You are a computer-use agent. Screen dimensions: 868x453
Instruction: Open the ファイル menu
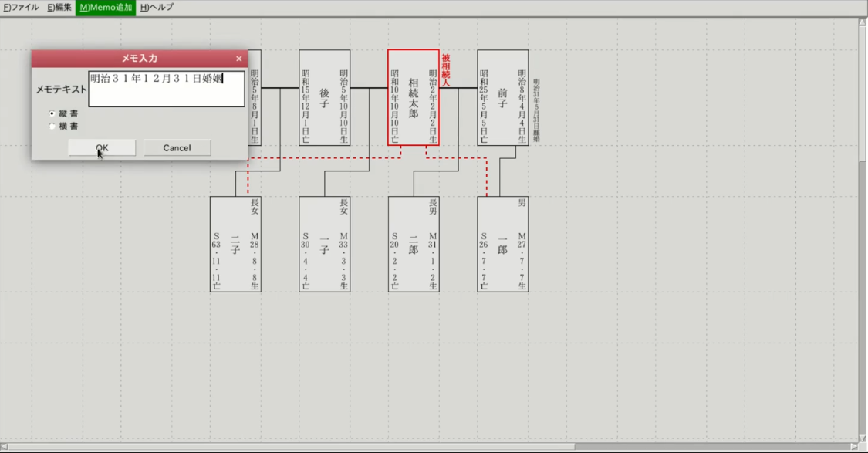coord(21,7)
